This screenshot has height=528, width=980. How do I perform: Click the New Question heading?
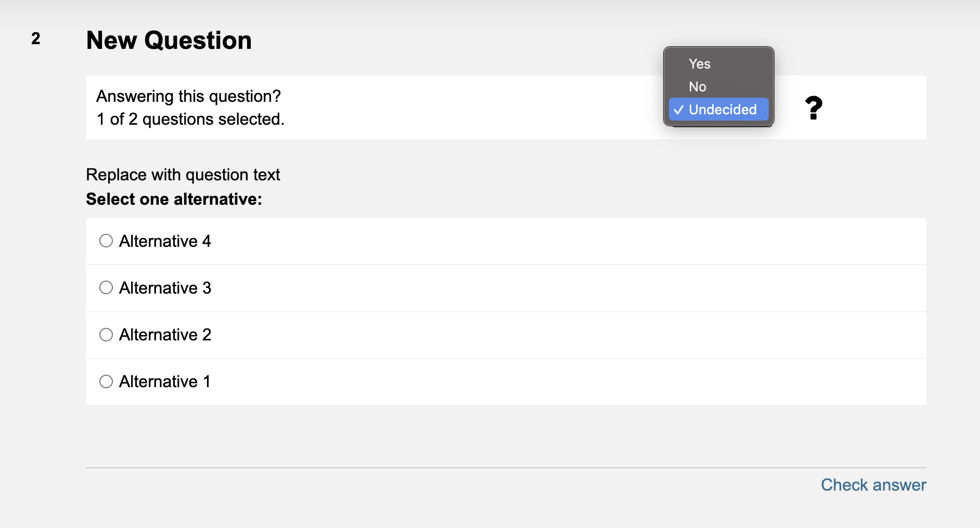[x=169, y=40]
